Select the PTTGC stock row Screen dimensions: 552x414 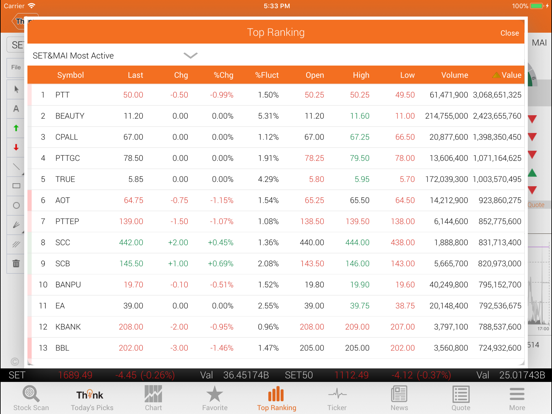coord(276,158)
